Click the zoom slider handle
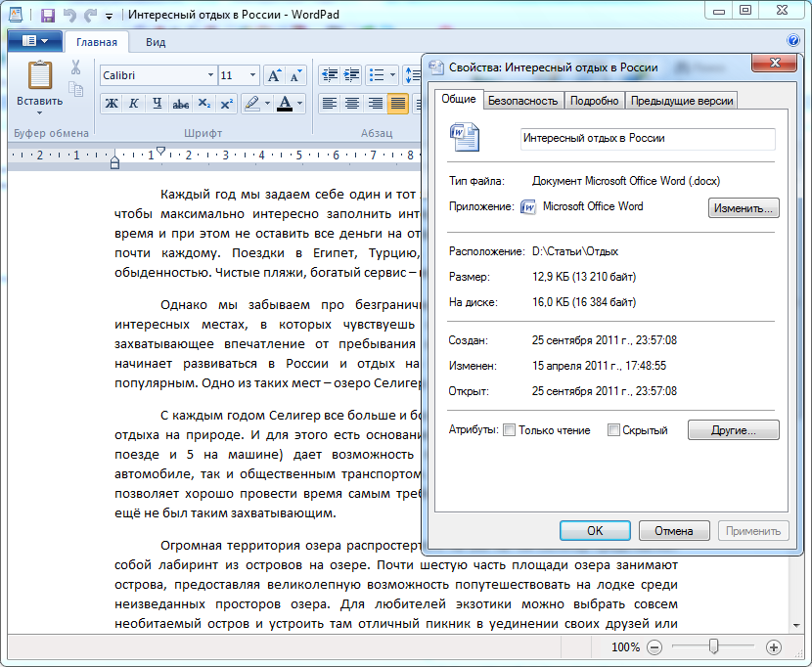Viewport: 812px width, 667px height. point(714,646)
